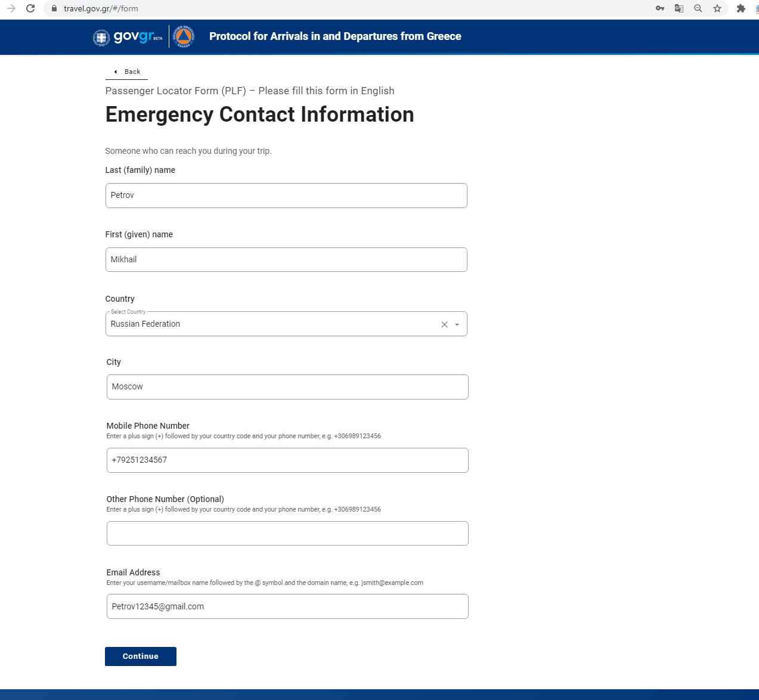Screen dimensions: 759x700
Task: Expand the Select Country dropdown arrow
Action: click(x=457, y=324)
